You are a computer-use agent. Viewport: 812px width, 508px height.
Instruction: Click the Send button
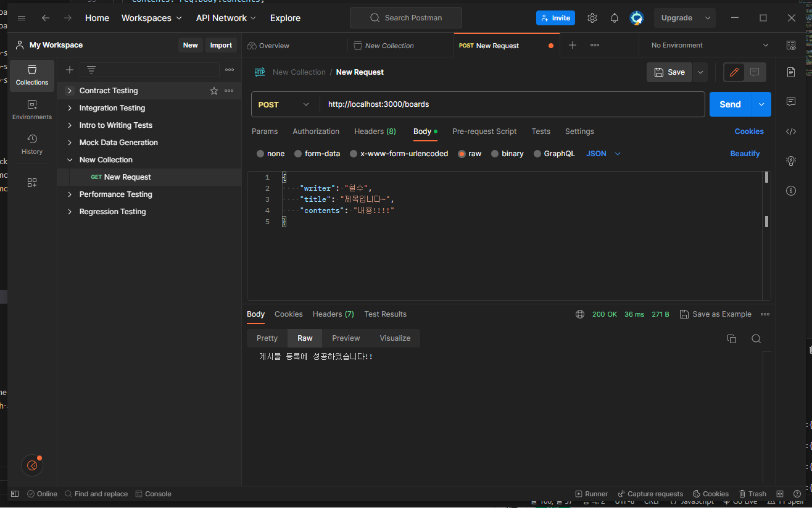point(730,104)
